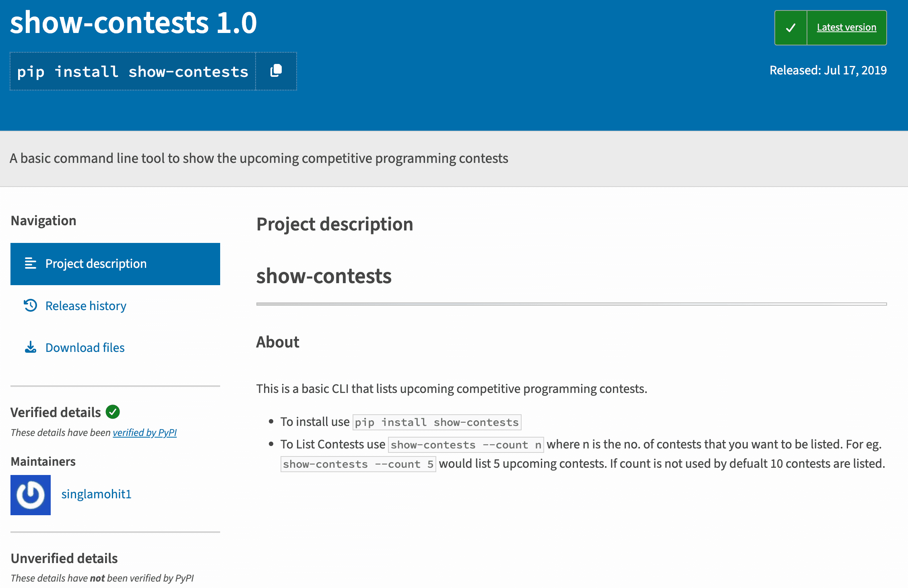Go to Download files section

pos(85,347)
